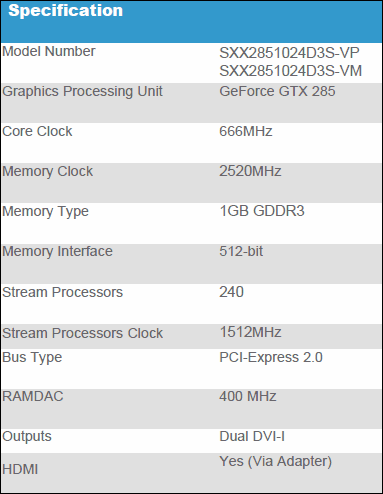This screenshot has height=494, width=383.
Task: Click model number SXX2851024D3S-VM
Action: pos(291,71)
